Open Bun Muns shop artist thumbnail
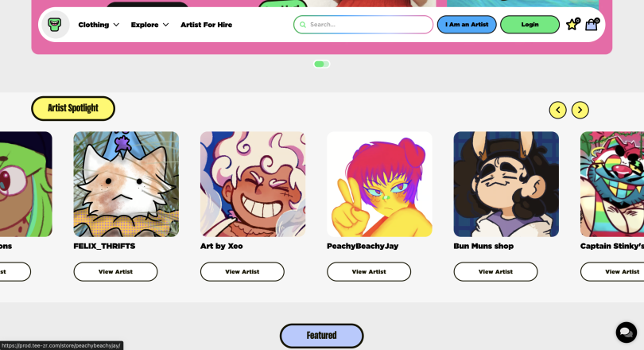 (506, 184)
